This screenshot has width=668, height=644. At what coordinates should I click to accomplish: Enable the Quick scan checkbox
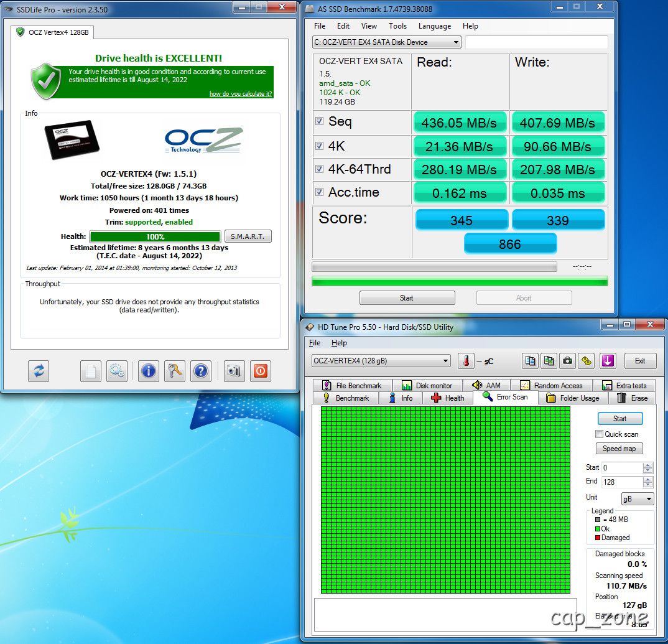pos(600,434)
